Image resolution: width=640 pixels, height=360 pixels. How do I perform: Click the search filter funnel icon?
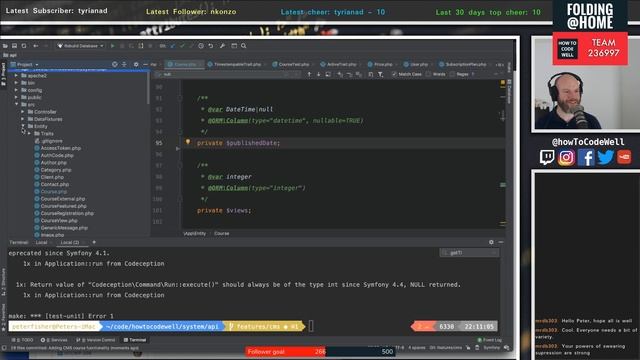[380, 74]
